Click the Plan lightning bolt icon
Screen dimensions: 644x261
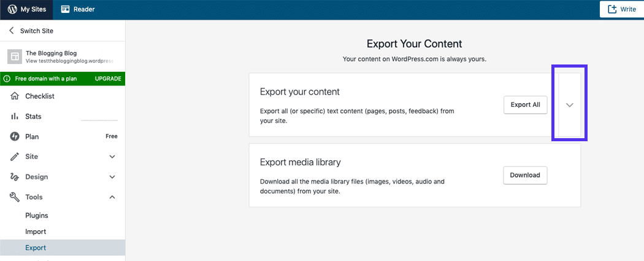click(x=15, y=136)
